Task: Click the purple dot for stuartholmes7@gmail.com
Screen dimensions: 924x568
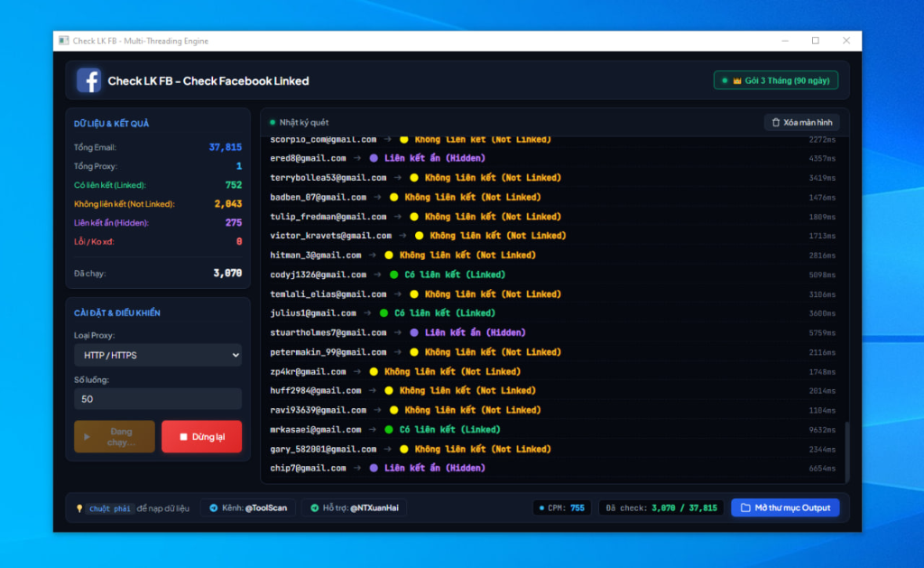Action: coord(414,332)
